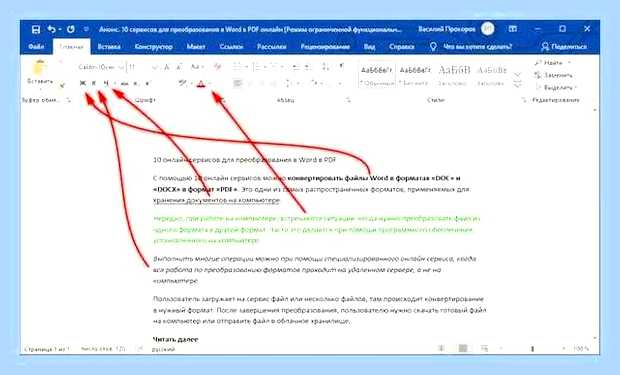Click the vertical scrollbar down arrow
Image resolution: width=620 pixels, height=375 pixels.
pos(595,338)
